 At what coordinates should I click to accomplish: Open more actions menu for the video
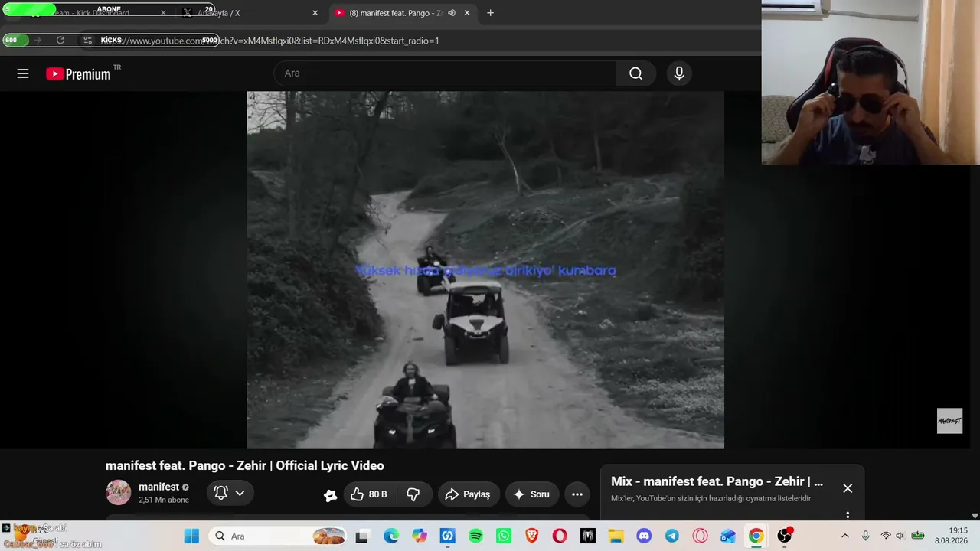577,494
